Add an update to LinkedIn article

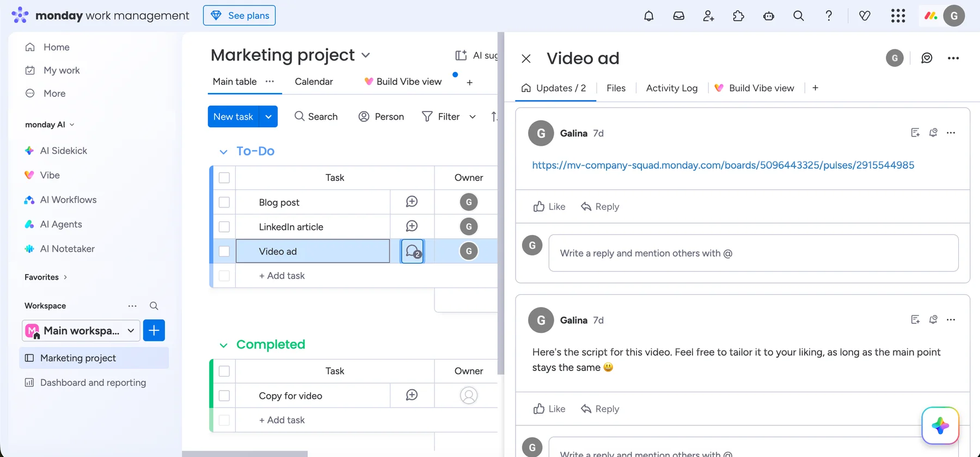[x=412, y=226]
